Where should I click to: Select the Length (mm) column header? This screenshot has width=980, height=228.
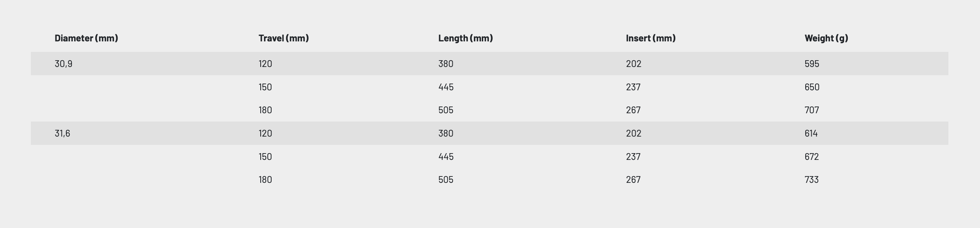465,38
